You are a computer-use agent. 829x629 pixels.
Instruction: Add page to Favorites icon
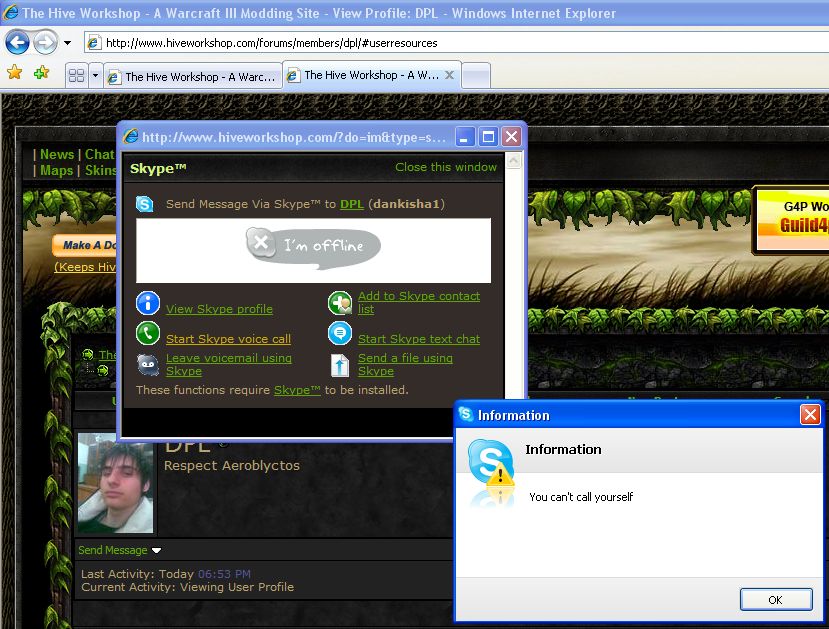click(41, 72)
